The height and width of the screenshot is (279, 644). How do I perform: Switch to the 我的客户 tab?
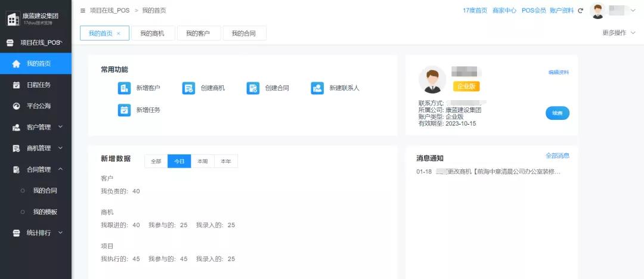(x=198, y=34)
